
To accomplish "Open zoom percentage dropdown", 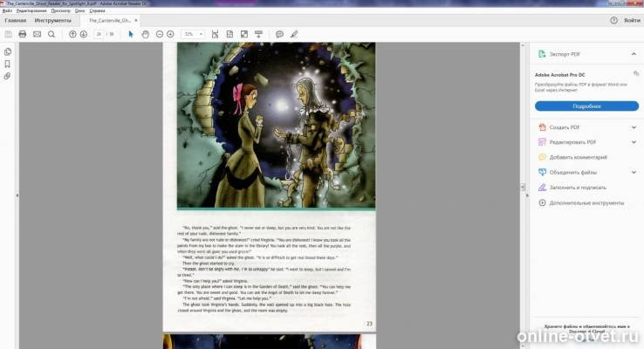I will click(x=201, y=34).
